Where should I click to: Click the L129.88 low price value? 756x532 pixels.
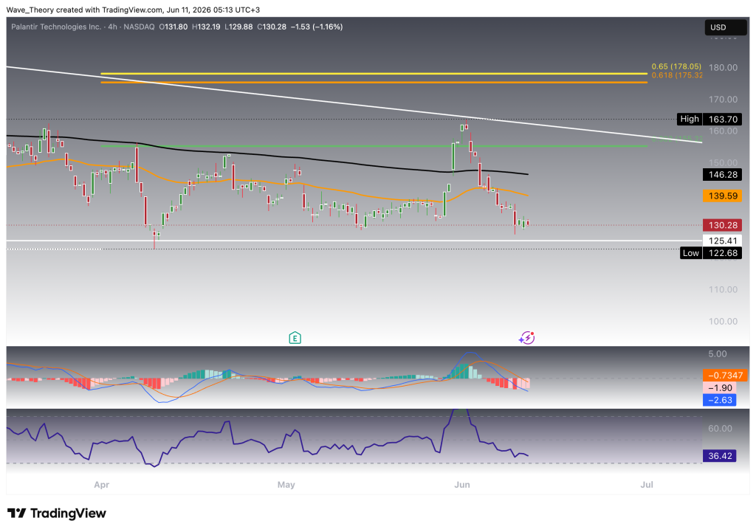click(238, 27)
